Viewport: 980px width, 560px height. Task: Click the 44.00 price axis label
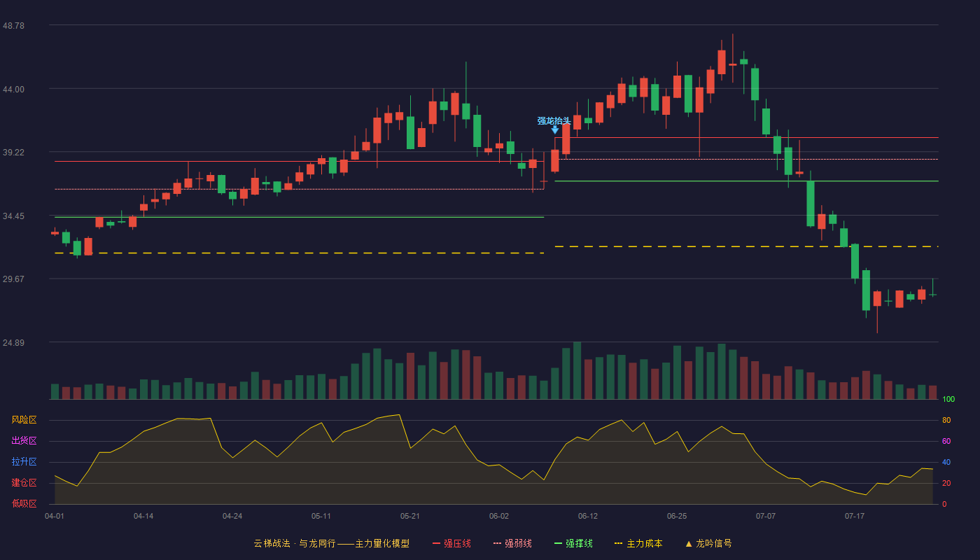click(13, 89)
